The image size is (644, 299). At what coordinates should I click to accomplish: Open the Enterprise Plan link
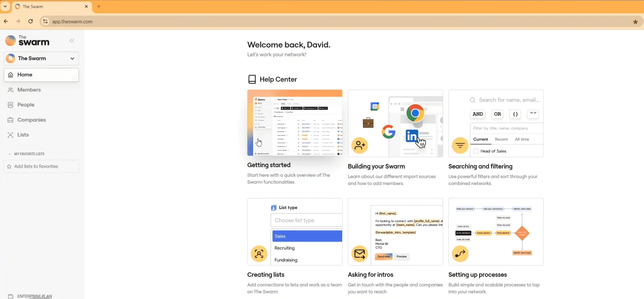click(34, 296)
